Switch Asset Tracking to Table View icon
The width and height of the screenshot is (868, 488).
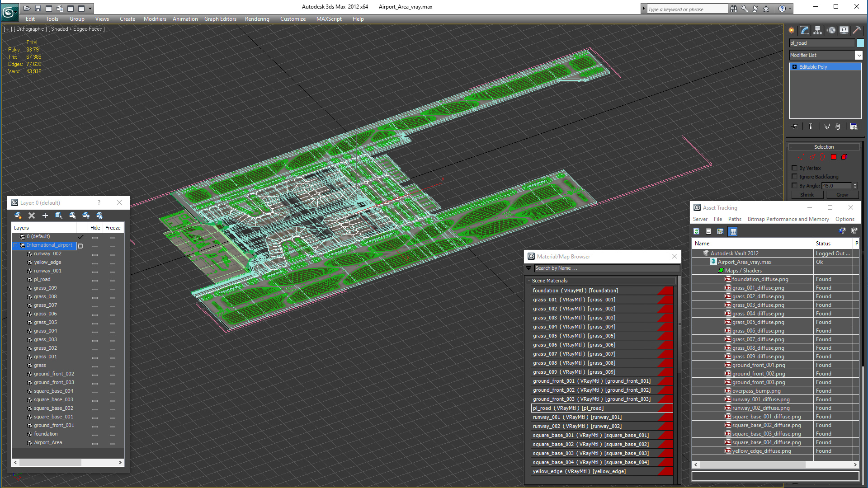733,231
